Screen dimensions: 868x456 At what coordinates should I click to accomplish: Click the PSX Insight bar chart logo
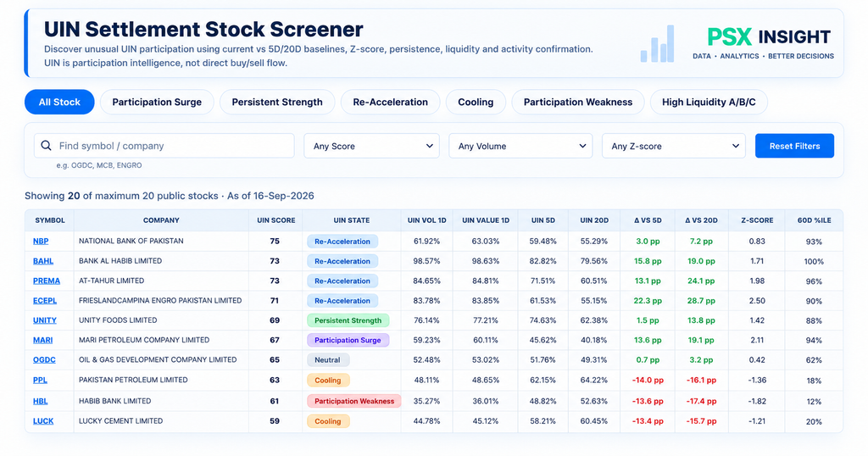point(657,43)
